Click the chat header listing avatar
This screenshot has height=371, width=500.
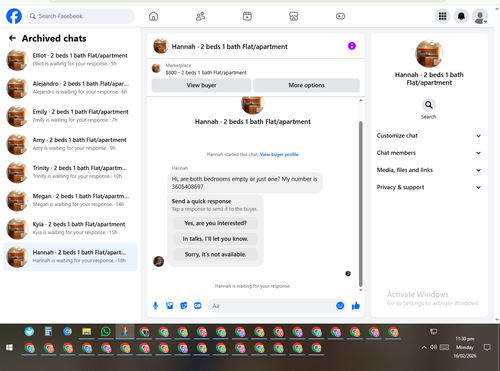tap(160, 46)
